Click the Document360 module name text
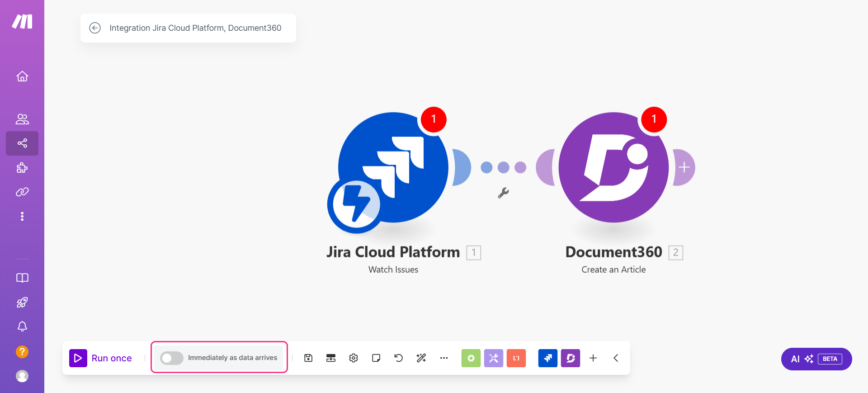 613,252
